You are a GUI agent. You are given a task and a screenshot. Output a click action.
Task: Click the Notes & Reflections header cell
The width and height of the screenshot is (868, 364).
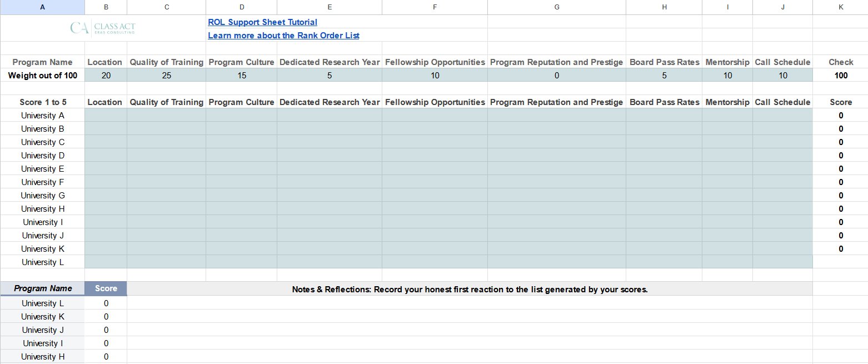[470, 288]
